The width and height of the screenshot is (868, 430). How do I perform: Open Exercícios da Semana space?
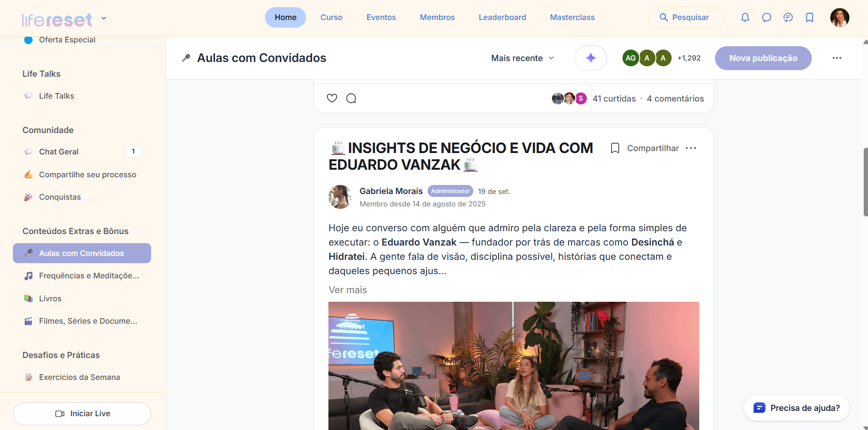pyautogui.click(x=82, y=377)
